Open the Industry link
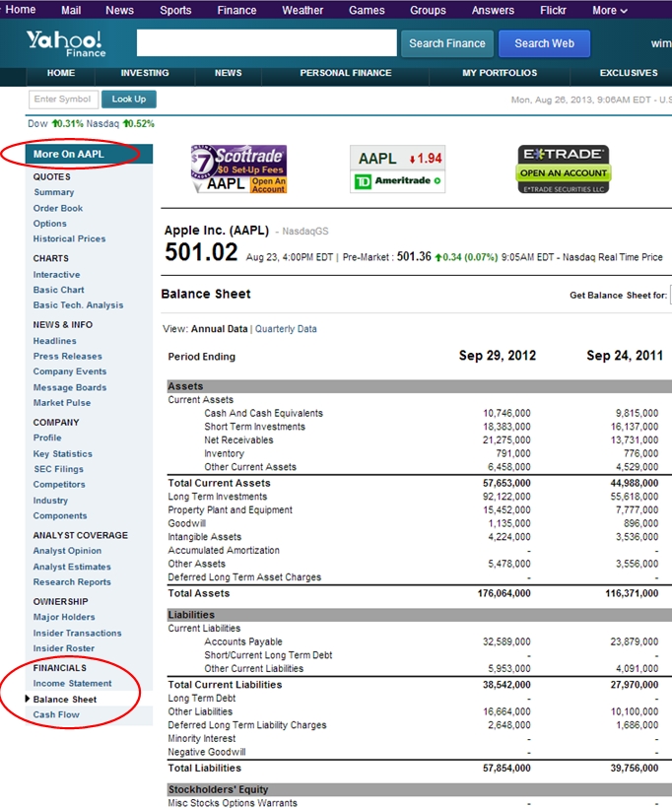 coord(50,501)
